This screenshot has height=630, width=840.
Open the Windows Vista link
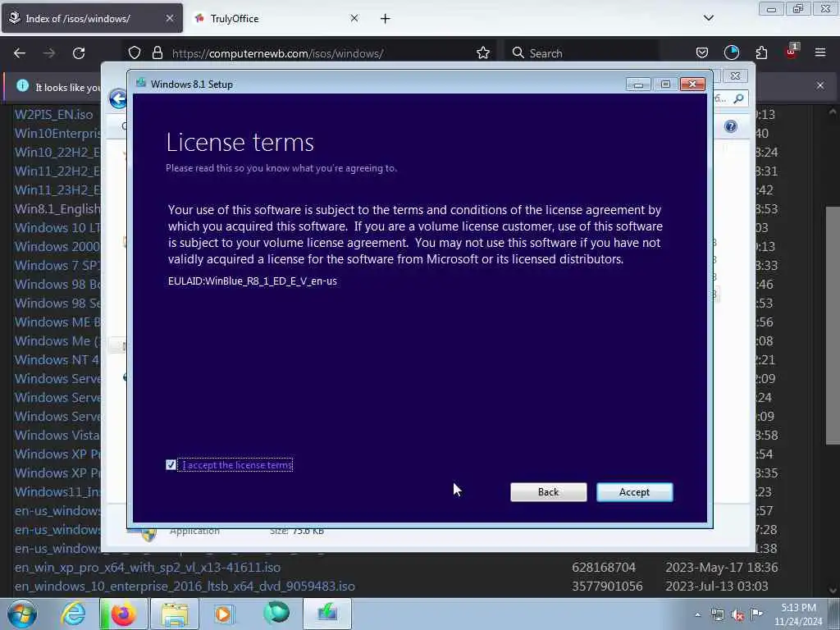point(57,435)
